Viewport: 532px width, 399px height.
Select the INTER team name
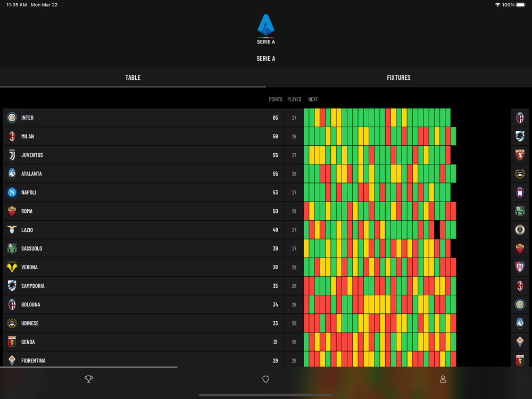tap(28, 118)
